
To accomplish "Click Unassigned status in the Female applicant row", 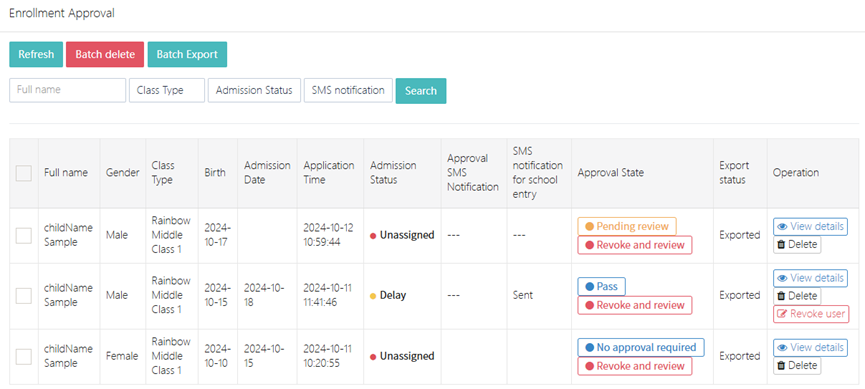I will pos(407,356).
